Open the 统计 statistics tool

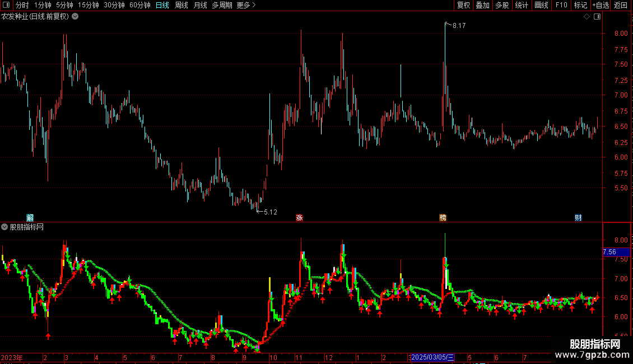(x=521, y=5)
